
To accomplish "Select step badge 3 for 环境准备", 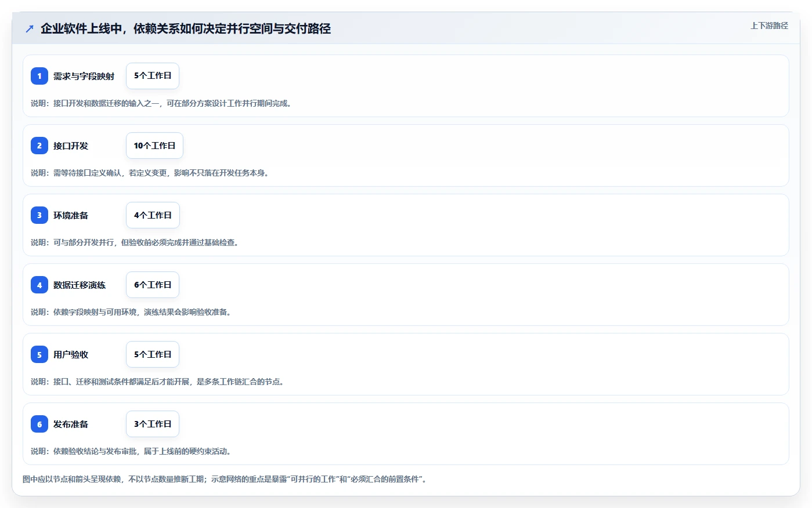I will point(39,215).
